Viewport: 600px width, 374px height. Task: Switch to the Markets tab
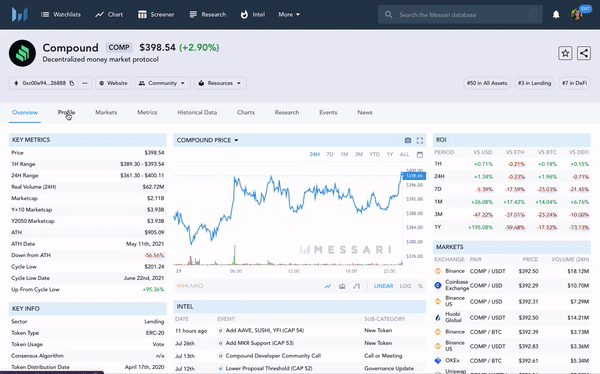pos(106,113)
